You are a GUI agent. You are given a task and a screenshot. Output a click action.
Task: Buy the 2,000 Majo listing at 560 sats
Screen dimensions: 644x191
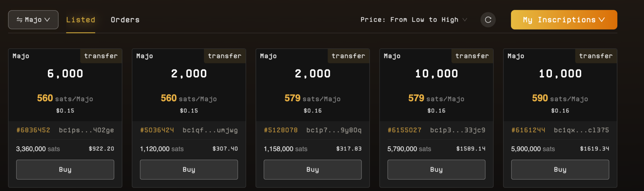(x=189, y=170)
